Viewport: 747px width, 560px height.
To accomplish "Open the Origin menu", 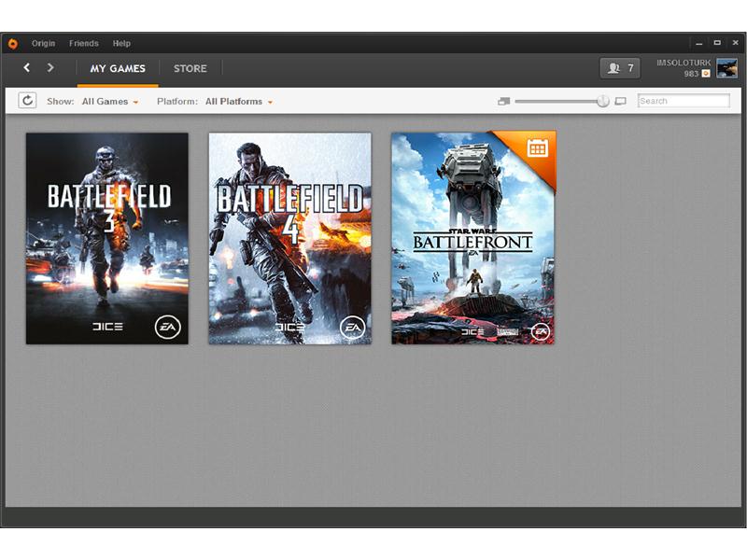I will coord(43,43).
